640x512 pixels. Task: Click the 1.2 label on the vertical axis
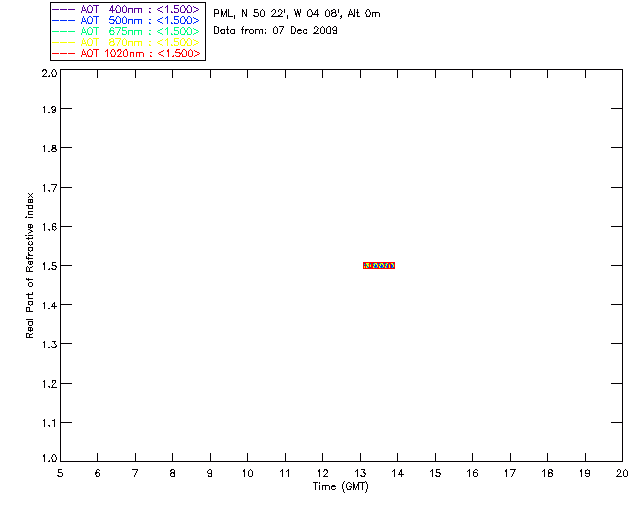[49, 384]
